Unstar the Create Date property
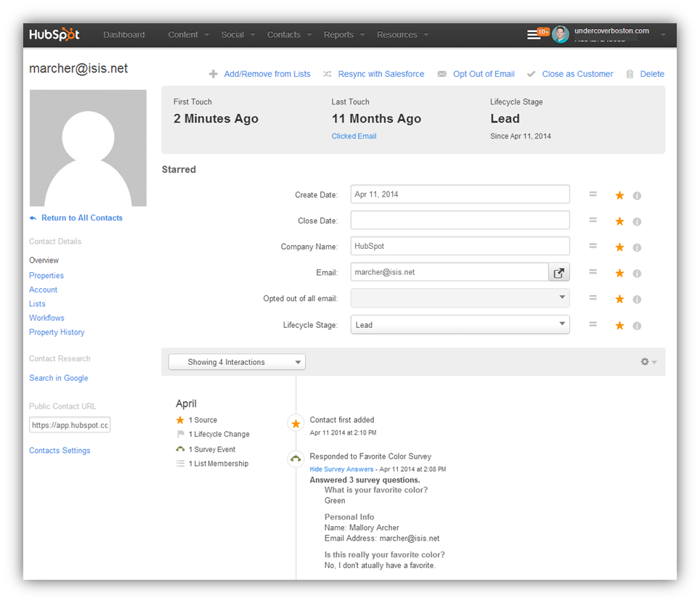Viewport: 700px width, 603px height. [x=619, y=195]
